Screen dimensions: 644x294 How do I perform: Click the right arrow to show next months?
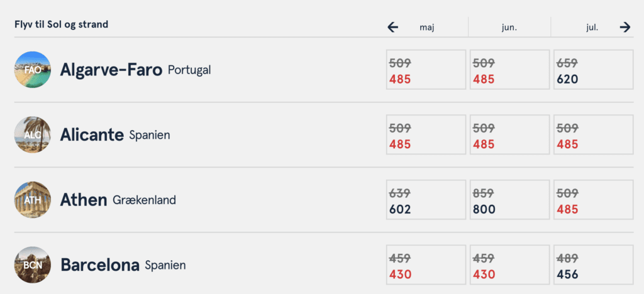[x=625, y=27]
